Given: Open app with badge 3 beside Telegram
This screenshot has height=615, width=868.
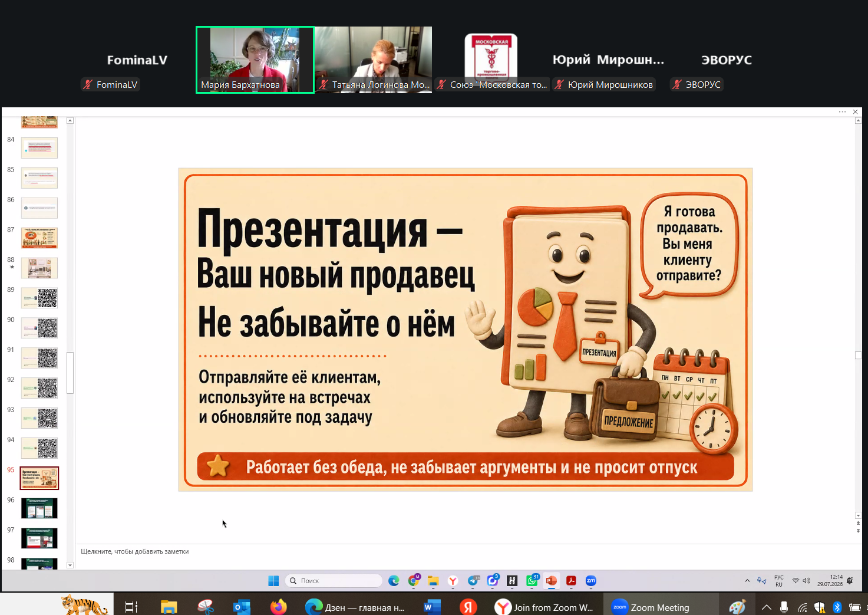Looking at the screenshot, I should [x=493, y=581].
